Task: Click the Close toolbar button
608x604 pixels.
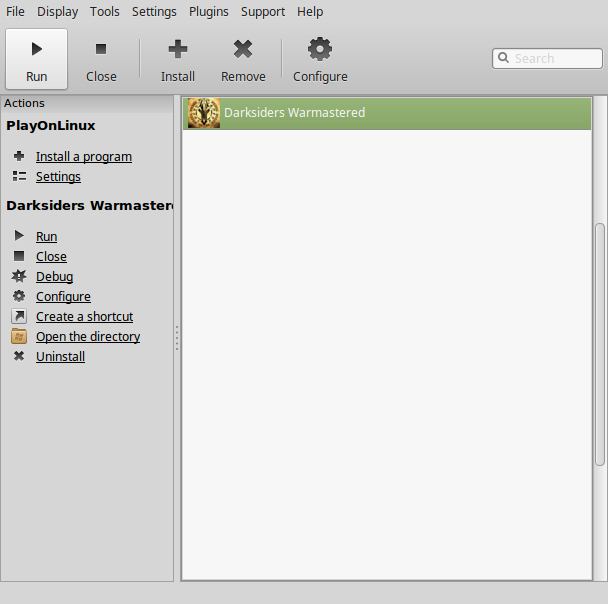Action: (x=101, y=59)
